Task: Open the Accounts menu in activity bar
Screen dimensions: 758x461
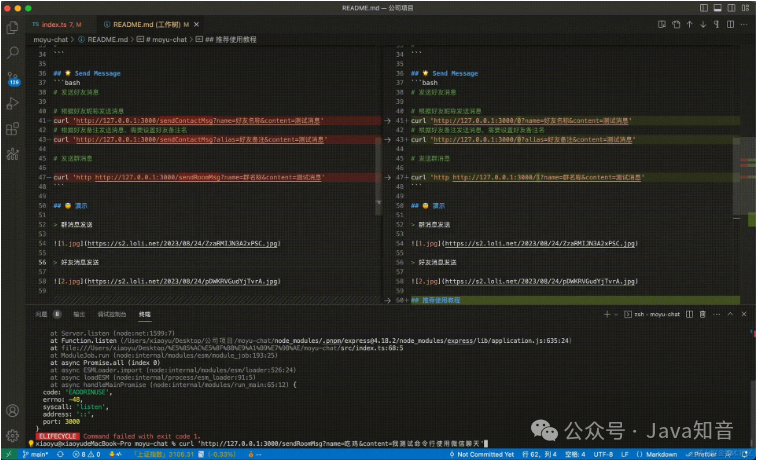Action: 13,411
